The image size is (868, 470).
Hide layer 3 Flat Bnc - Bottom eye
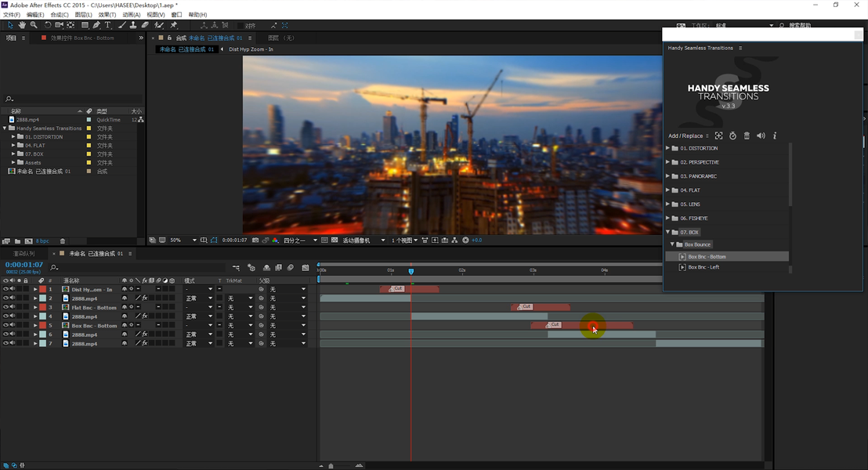pos(5,307)
